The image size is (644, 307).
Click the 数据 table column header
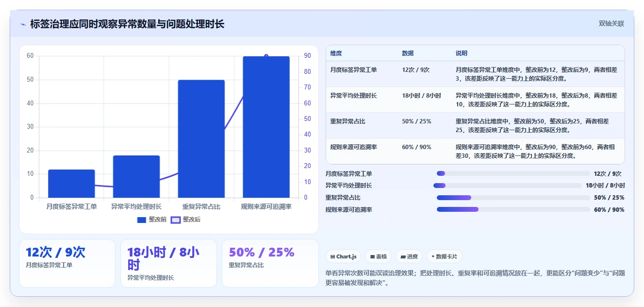pos(408,53)
